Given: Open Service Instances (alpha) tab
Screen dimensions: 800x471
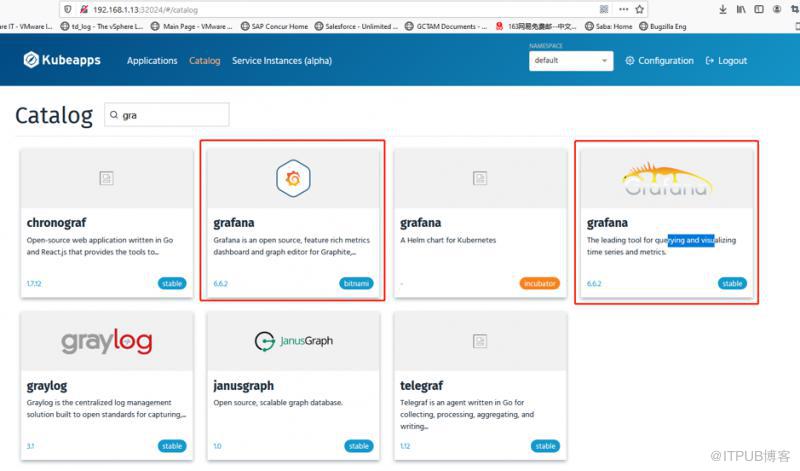Looking at the screenshot, I should (x=282, y=61).
